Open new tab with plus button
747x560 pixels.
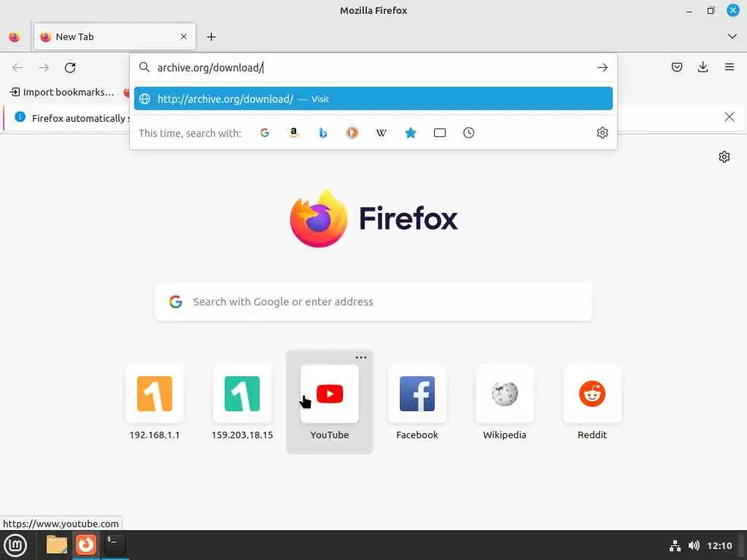click(211, 36)
